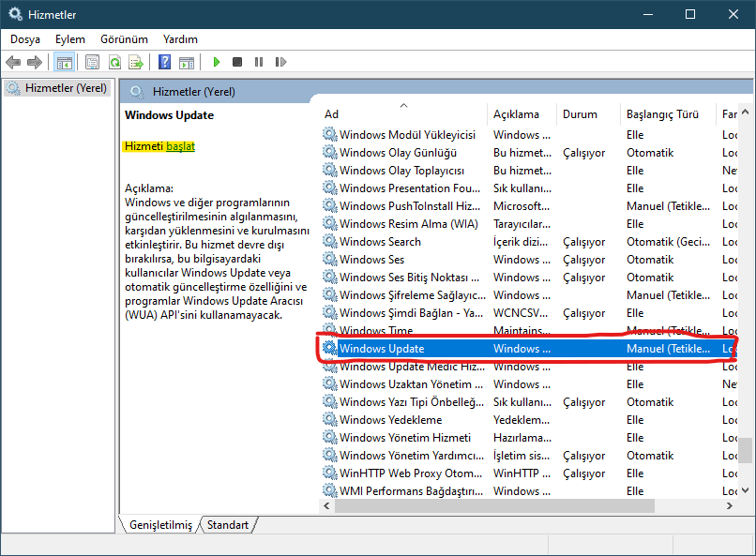Open the Dosya menu

25,39
